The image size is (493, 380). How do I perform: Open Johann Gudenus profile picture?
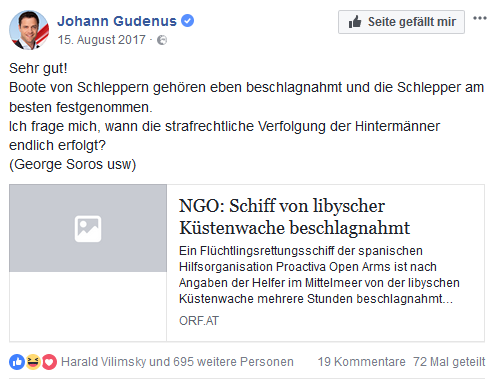(x=29, y=30)
